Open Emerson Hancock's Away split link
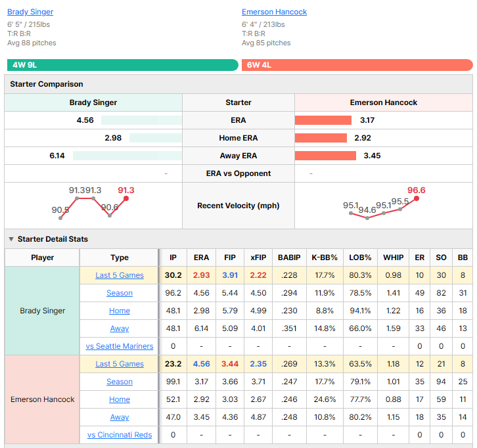477x448 pixels. (x=120, y=417)
